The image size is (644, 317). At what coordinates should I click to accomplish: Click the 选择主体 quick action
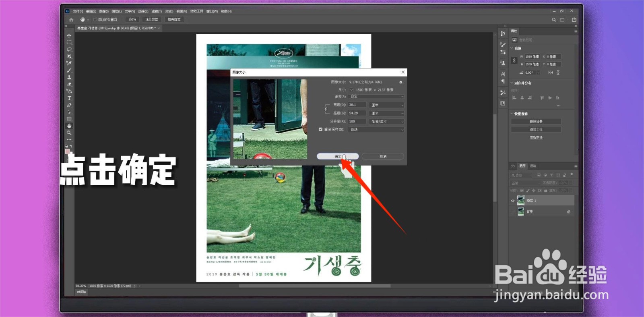pyautogui.click(x=536, y=129)
